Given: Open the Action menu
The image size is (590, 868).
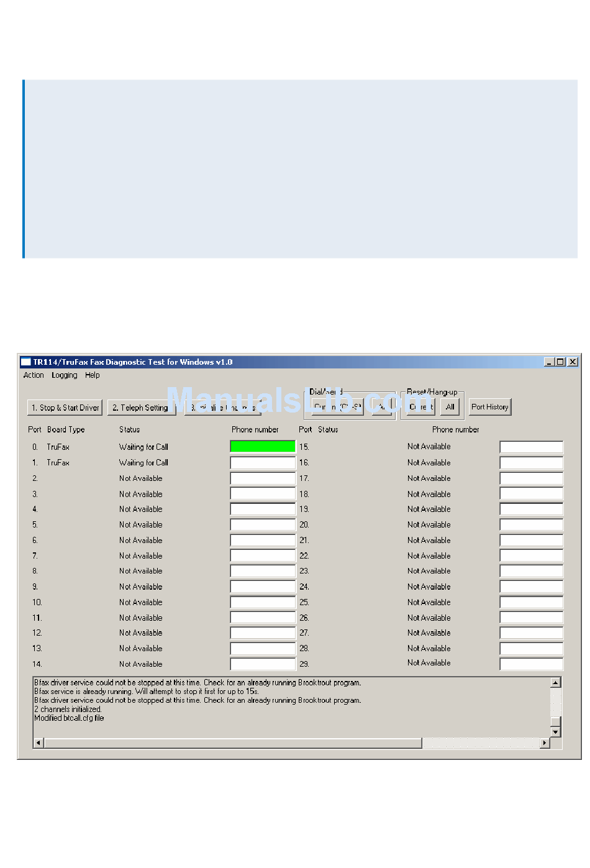Looking at the screenshot, I should [x=34, y=375].
